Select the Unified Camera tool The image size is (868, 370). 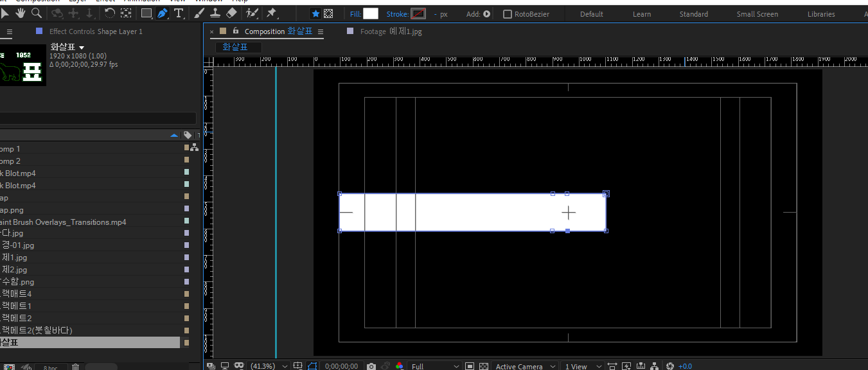[x=57, y=13]
